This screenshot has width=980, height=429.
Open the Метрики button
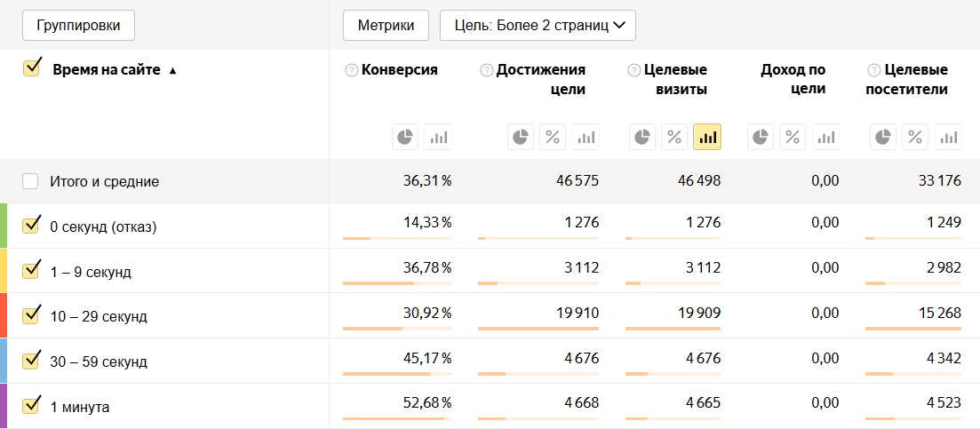[386, 25]
